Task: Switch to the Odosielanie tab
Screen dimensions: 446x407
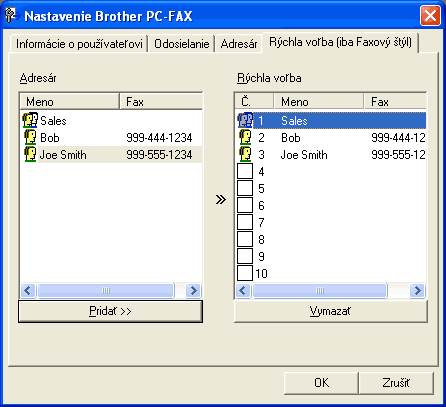Action: [x=182, y=44]
